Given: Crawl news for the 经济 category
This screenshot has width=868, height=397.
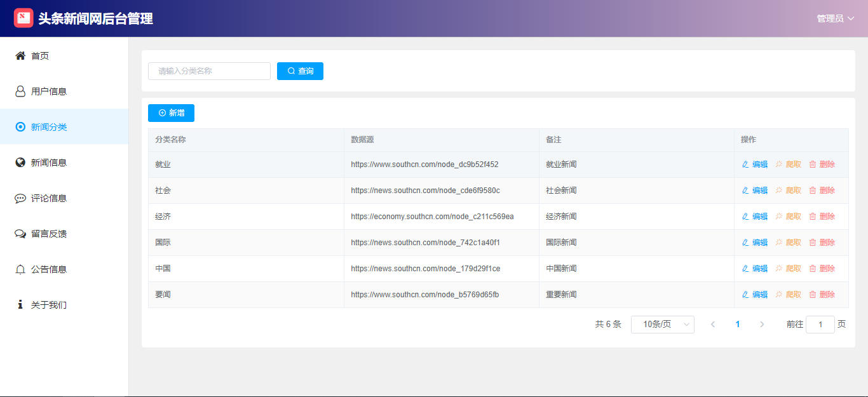Looking at the screenshot, I should coord(788,217).
